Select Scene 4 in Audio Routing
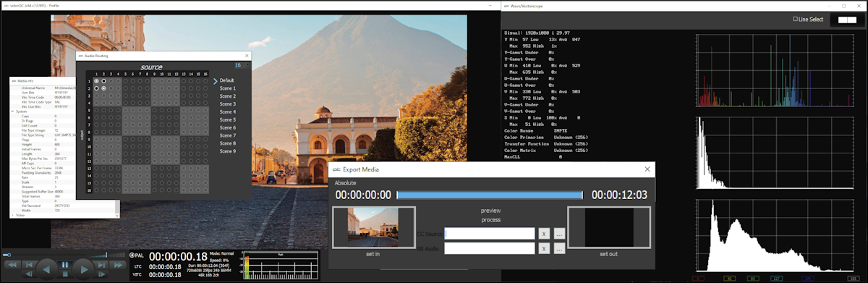Image resolution: width=868 pixels, height=283 pixels. click(x=228, y=112)
